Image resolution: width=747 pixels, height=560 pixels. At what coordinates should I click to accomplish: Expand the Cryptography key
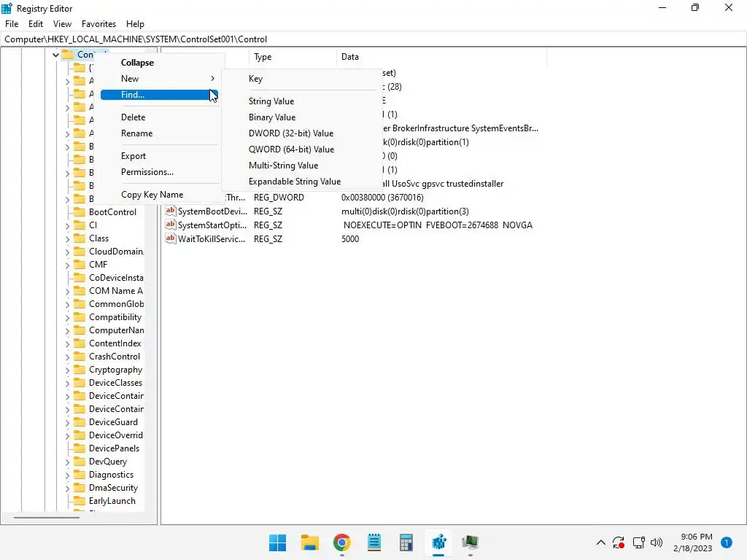tap(67, 370)
